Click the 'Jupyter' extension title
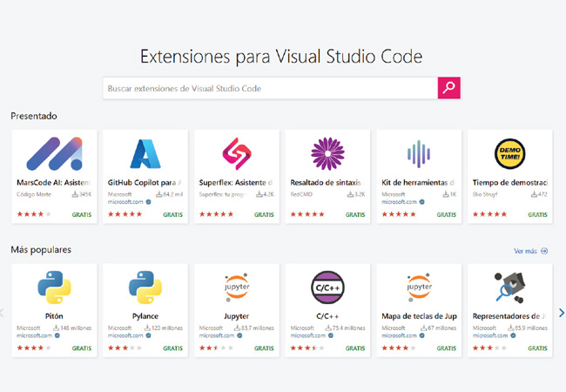This screenshot has width=566, height=392. click(237, 316)
